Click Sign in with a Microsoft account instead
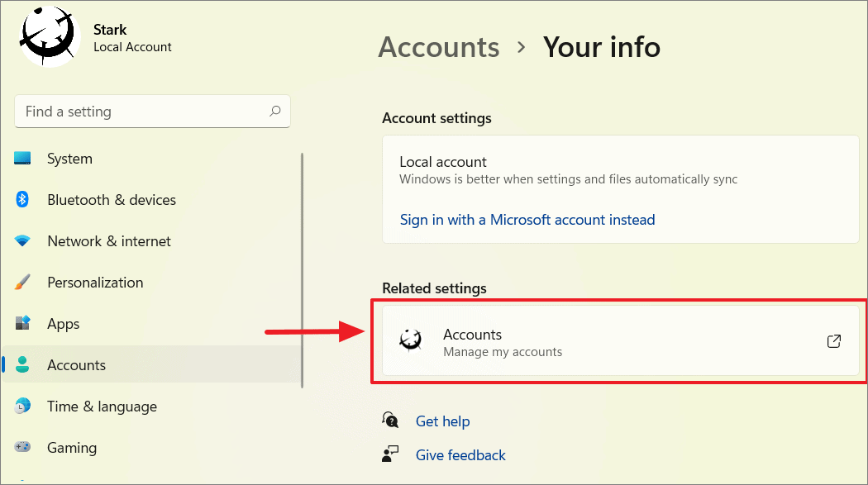 (x=527, y=220)
